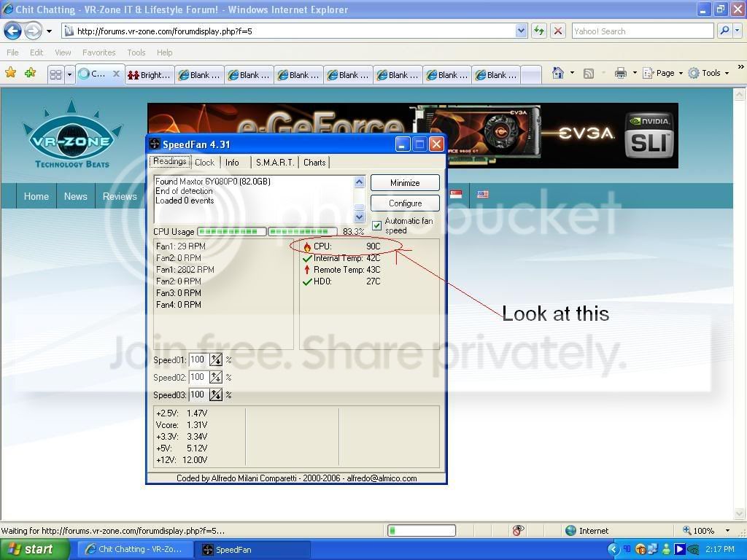This screenshot has height=560, width=747.
Task: Open the Print dropdown arrow
Action: click(x=635, y=73)
